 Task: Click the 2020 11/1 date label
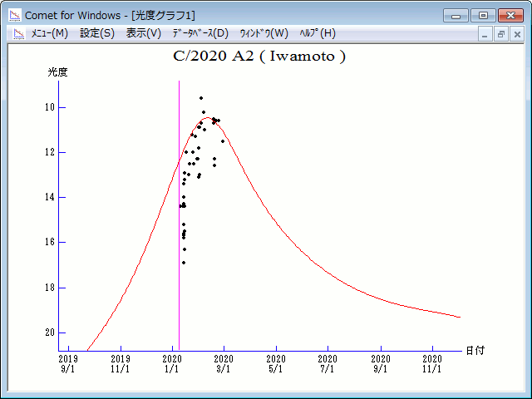(x=432, y=364)
